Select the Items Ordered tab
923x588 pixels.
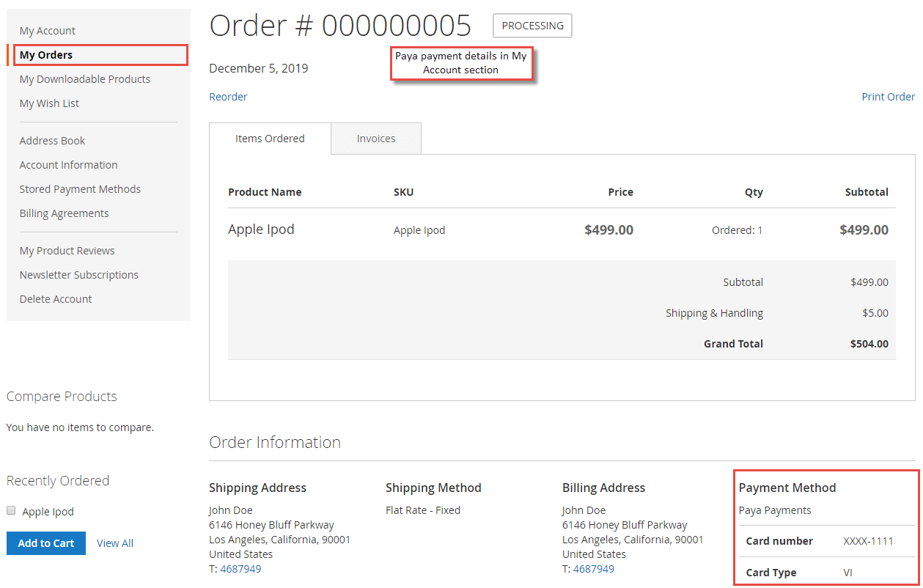pyautogui.click(x=270, y=139)
